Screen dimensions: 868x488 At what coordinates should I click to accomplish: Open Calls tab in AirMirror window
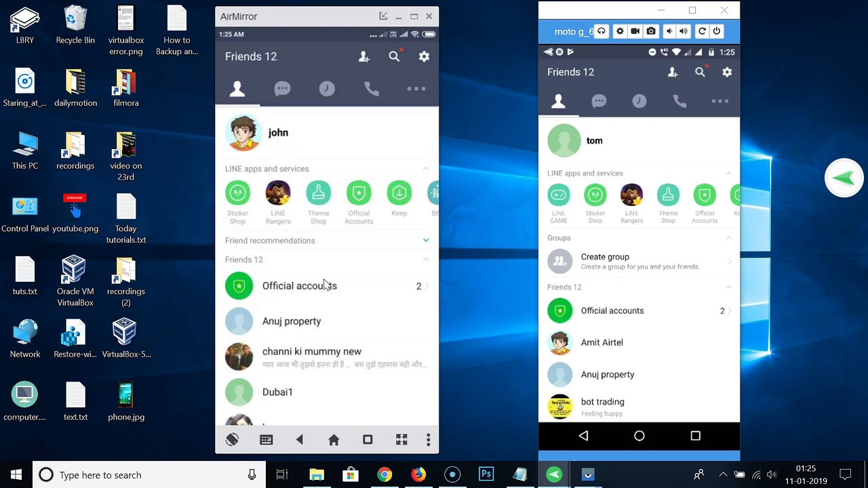click(x=372, y=89)
